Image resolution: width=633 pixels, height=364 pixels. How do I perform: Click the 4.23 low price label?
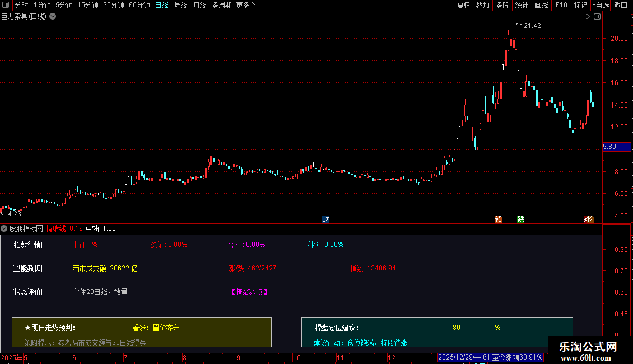coord(15,213)
